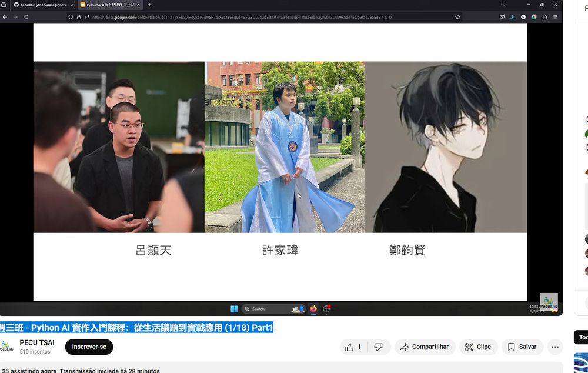Subscribe with the Inscrever-se button
This screenshot has width=588, height=373.
89,347
